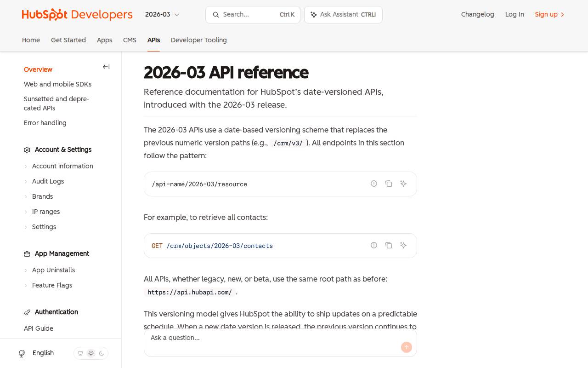Focus the Search input field
This screenshot has height=368, width=588.
point(253,15)
